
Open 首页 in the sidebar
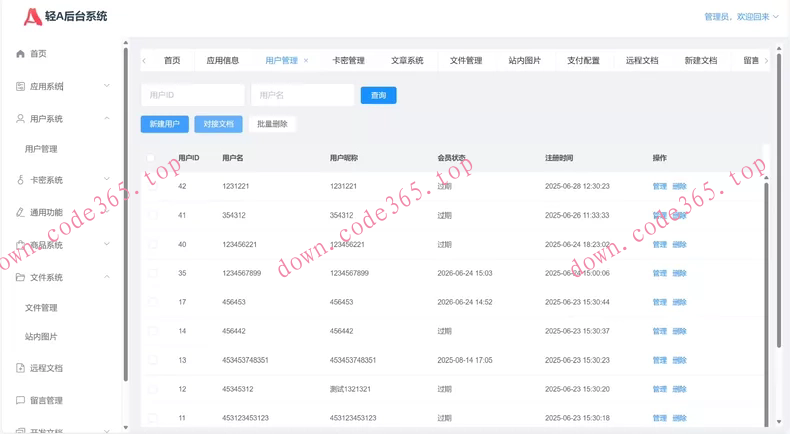38,53
